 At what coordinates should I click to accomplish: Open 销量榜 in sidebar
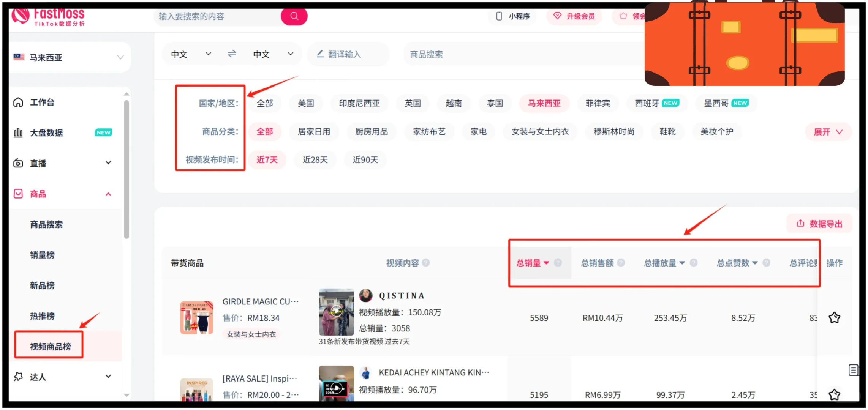pos(42,255)
